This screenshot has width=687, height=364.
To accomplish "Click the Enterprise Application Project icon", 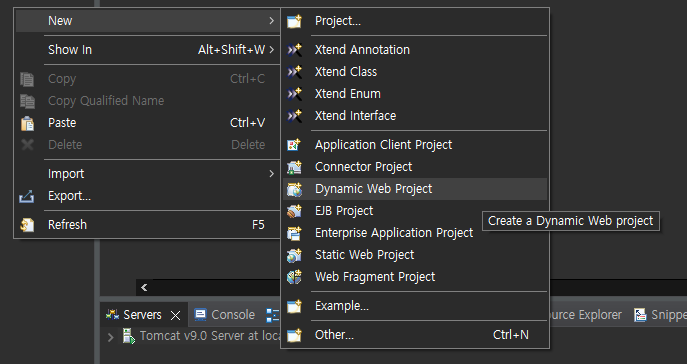I will [x=294, y=233].
